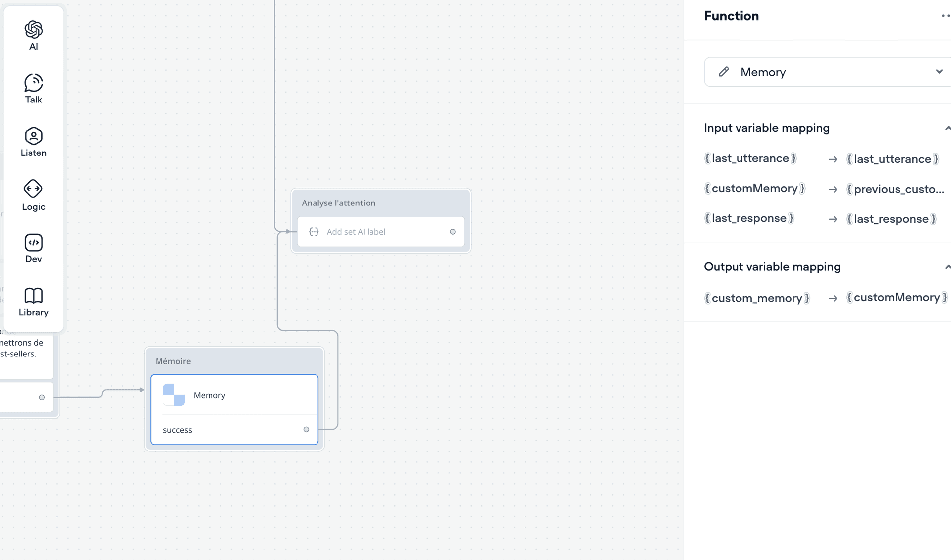Click the Memory function block icon
This screenshot has height=560, width=951.
click(x=174, y=395)
